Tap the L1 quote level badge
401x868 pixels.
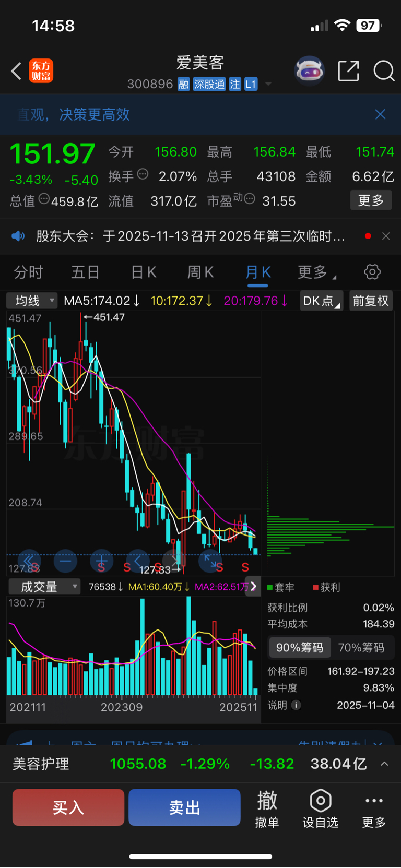(x=251, y=84)
